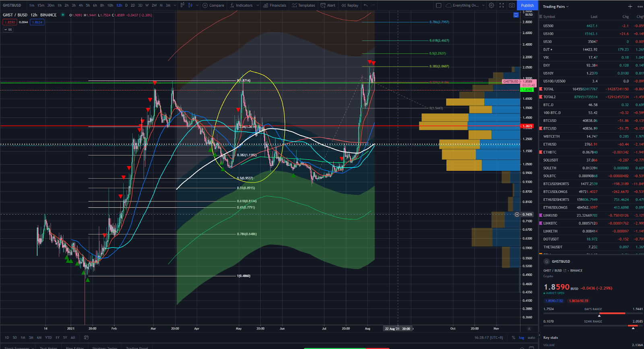
Task: Click the highlighted candles style icon
Action: point(190,5)
